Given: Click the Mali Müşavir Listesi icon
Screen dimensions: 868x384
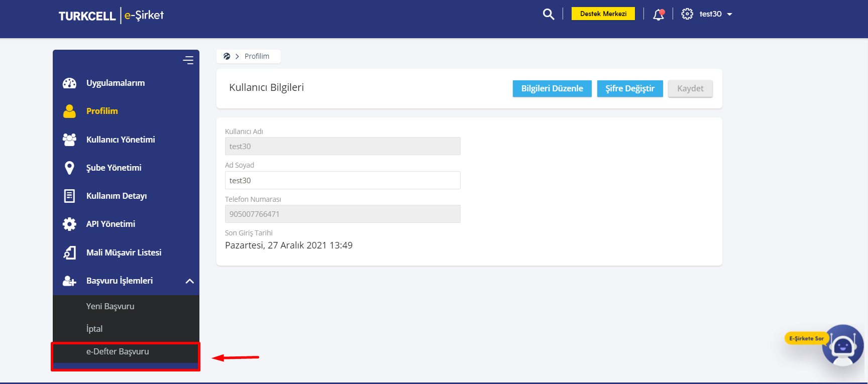Looking at the screenshot, I should click(69, 252).
